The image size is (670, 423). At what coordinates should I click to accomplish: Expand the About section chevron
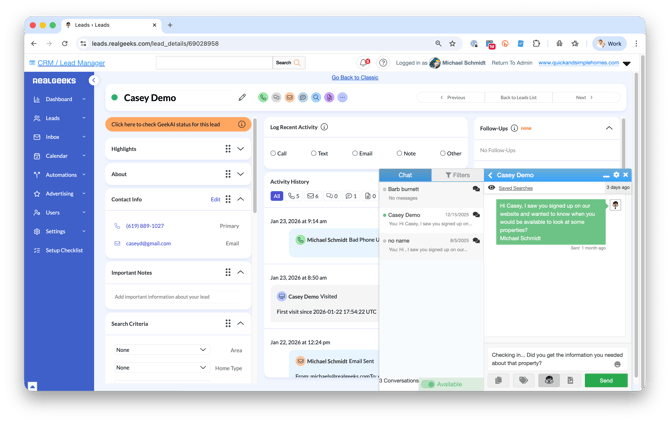click(241, 174)
